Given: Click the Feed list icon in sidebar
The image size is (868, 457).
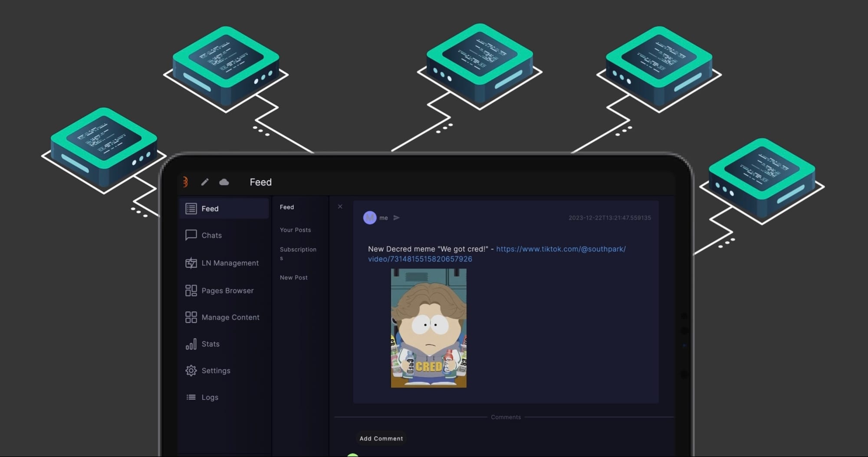Looking at the screenshot, I should (x=191, y=209).
